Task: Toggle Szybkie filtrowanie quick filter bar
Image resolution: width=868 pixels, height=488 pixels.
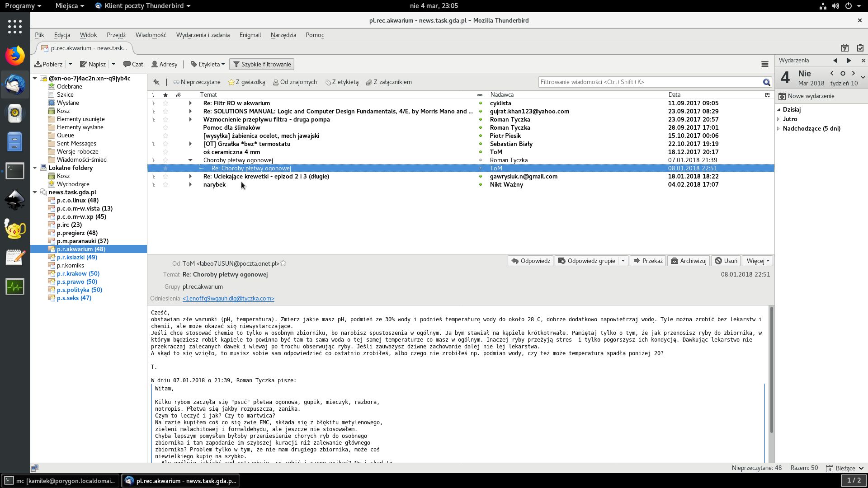Action: tap(262, 64)
